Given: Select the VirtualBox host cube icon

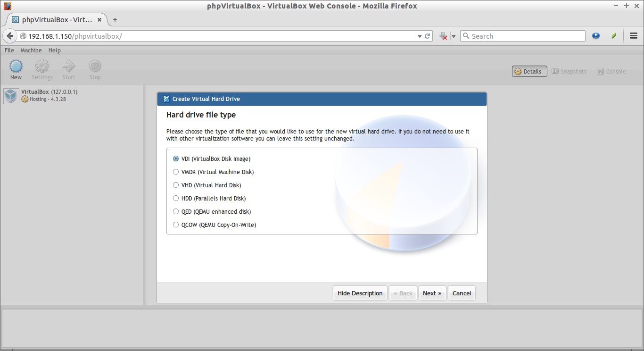Looking at the screenshot, I should (11, 96).
